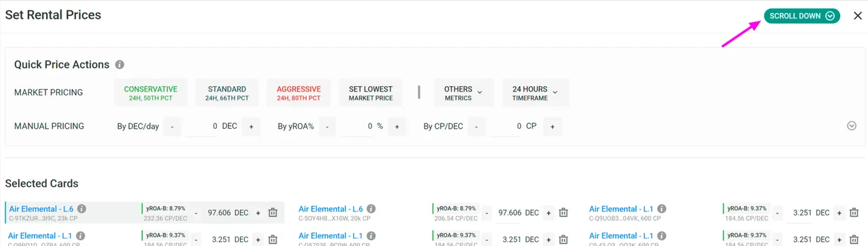Increase the By DEC/day value
This screenshot has width=868, height=246.
[251, 127]
